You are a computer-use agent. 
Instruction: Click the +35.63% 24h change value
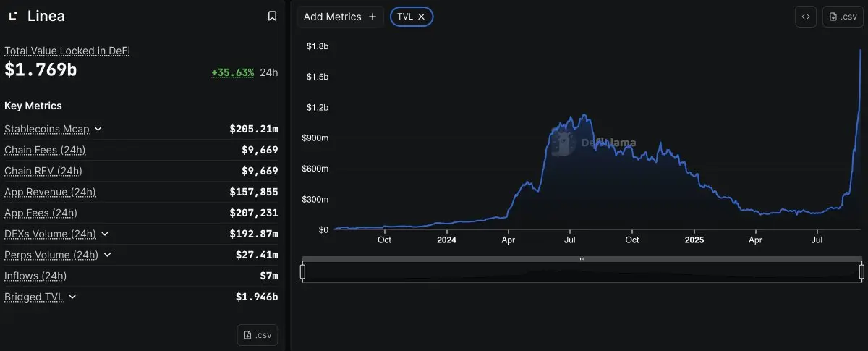pyautogui.click(x=232, y=72)
